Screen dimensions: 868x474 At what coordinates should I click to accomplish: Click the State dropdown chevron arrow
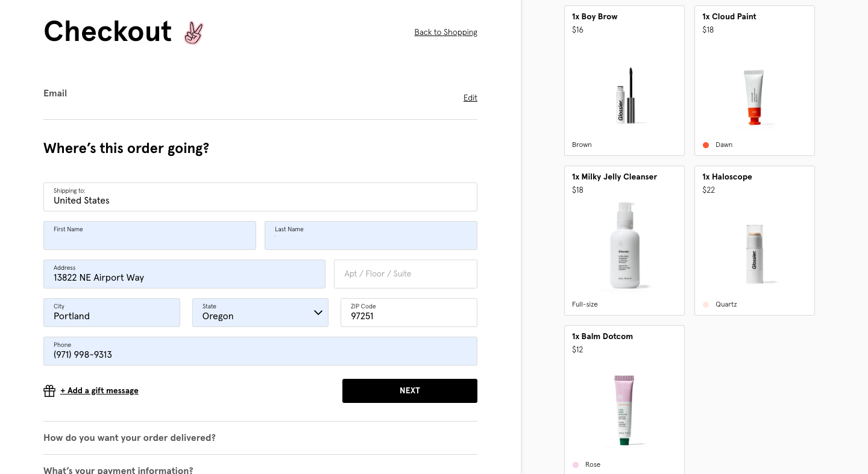point(318,313)
